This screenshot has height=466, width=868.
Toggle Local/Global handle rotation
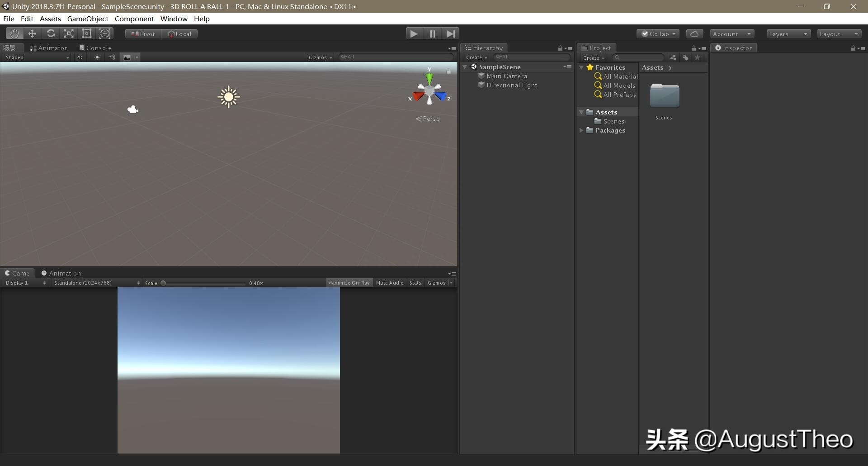coord(179,34)
